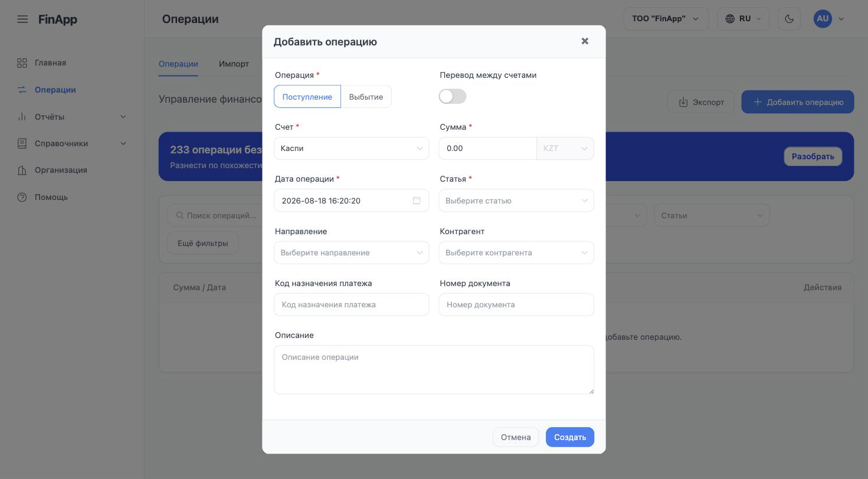Image resolution: width=868 pixels, height=479 pixels.
Task: Switch to the Операции tab
Action: (178, 64)
